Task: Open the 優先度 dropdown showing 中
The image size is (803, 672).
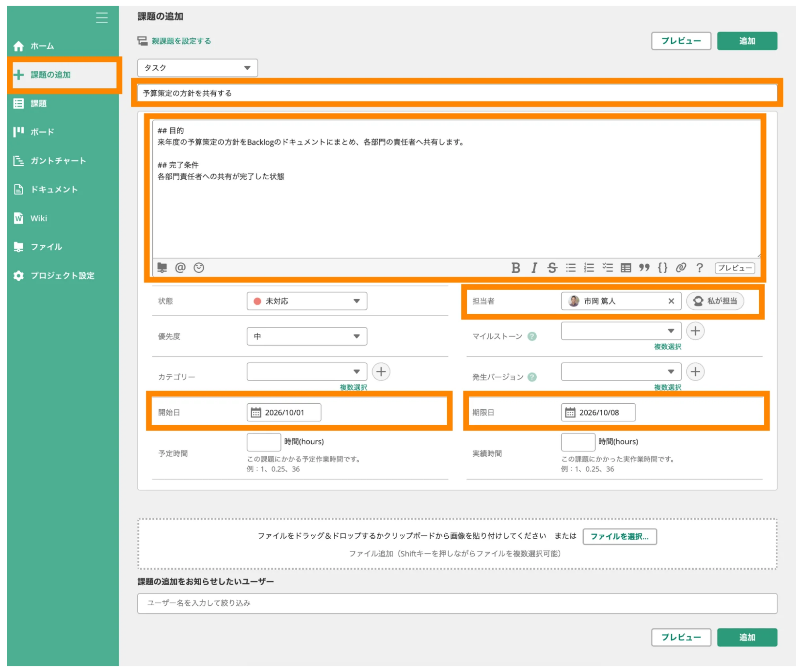Action: (307, 336)
